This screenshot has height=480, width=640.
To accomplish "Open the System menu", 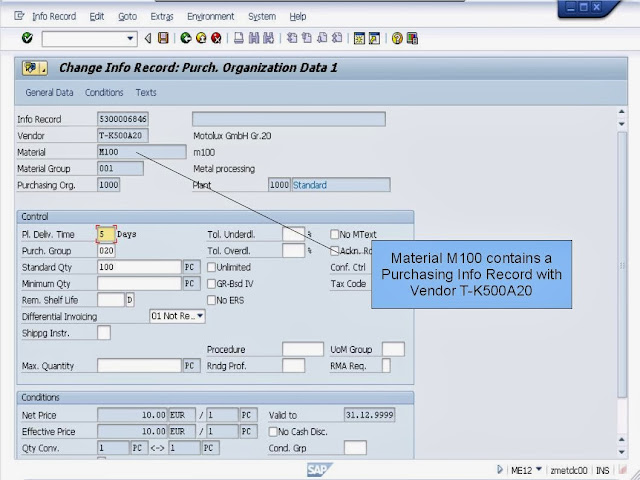I will 262,16.
